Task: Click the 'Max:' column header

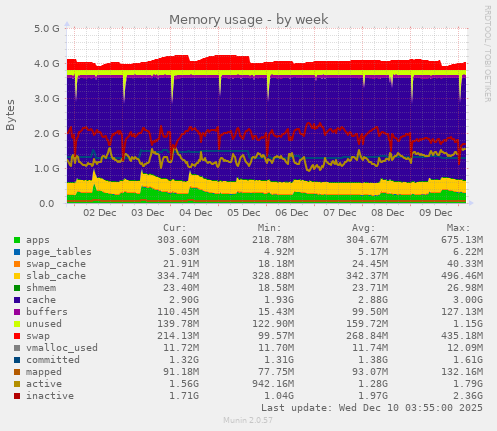Action: (x=458, y=228)
